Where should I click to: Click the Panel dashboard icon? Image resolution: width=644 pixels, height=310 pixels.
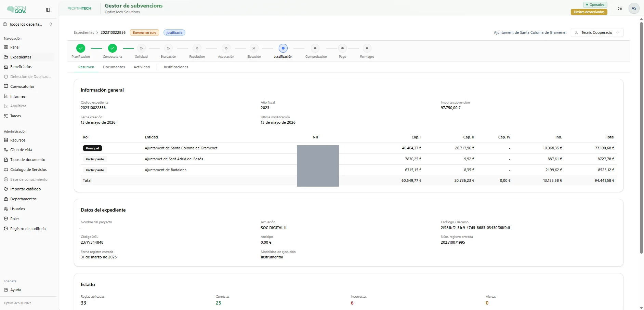(6, 47)
